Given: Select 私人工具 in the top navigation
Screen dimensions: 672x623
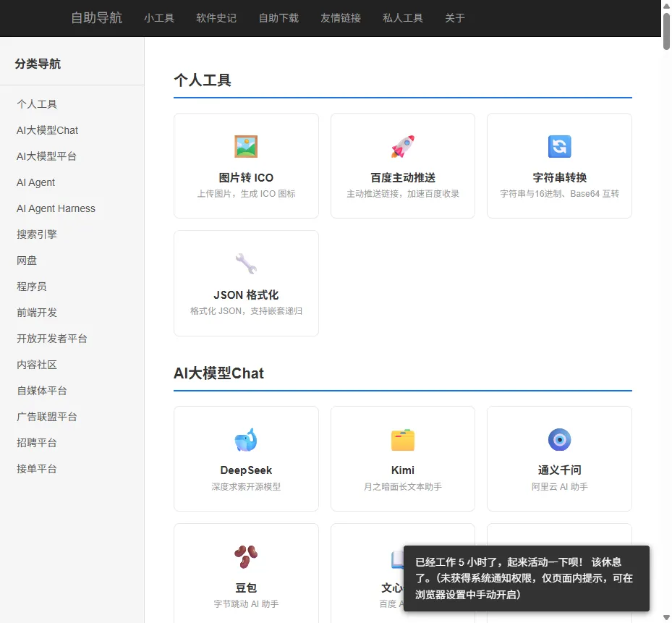Looking at the screenshot, I should pos(403,18).
